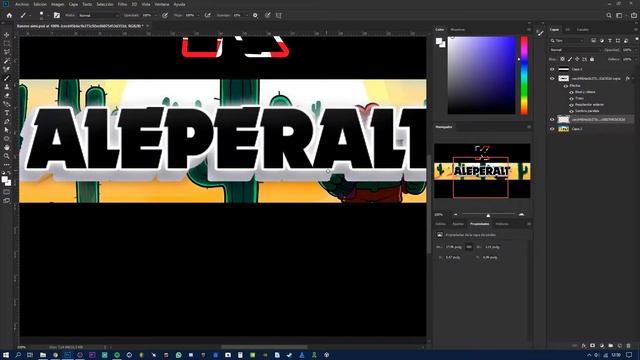Click the symmetry paint options icon
The width and height of the screenshot is (640, 360).
(x=279, y=16)
